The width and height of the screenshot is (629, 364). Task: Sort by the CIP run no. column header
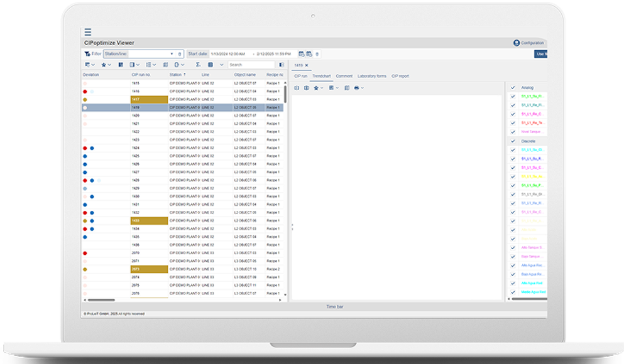(141, 75)
